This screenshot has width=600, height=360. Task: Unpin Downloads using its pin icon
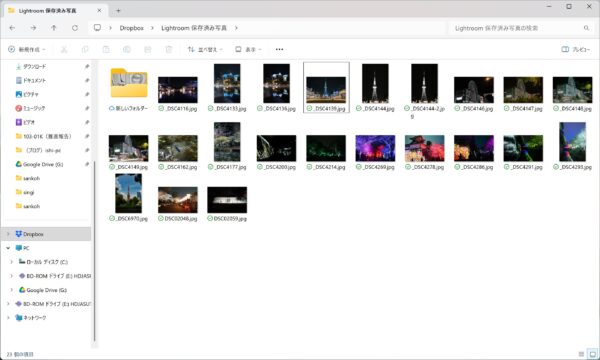87,67
